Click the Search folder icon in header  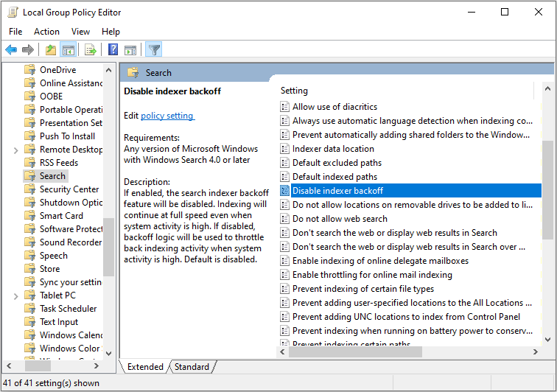click(x=133, y=73)
